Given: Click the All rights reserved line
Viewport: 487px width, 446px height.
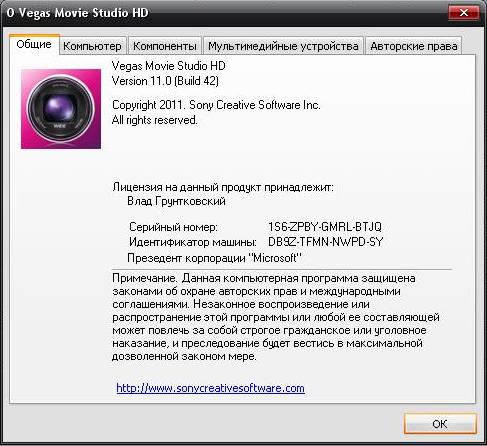Looking at the screenshot, I should coord(155,120).
